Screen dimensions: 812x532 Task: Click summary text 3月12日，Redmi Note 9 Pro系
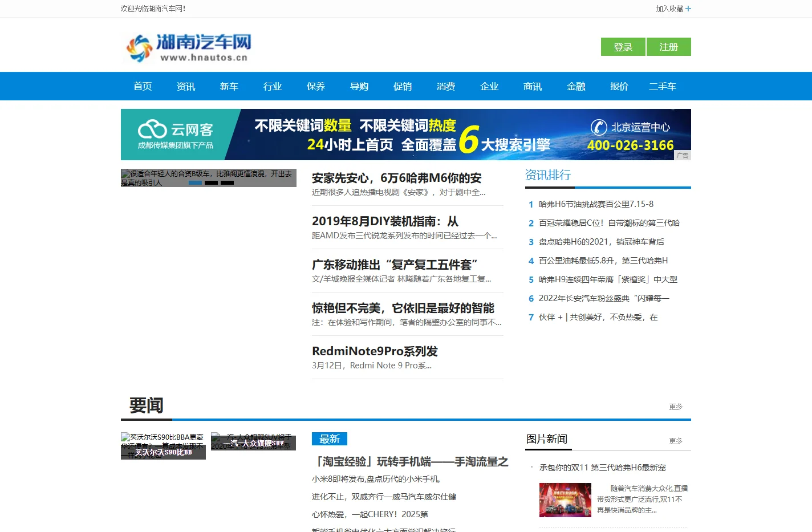[x=372, y=366]
